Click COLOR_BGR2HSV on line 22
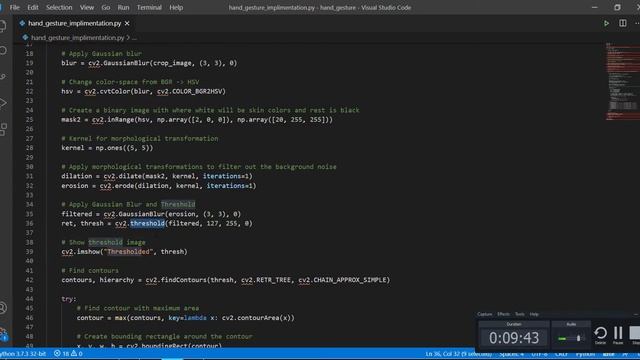Viewport: 640px width, 360px height. pos(198,91)
